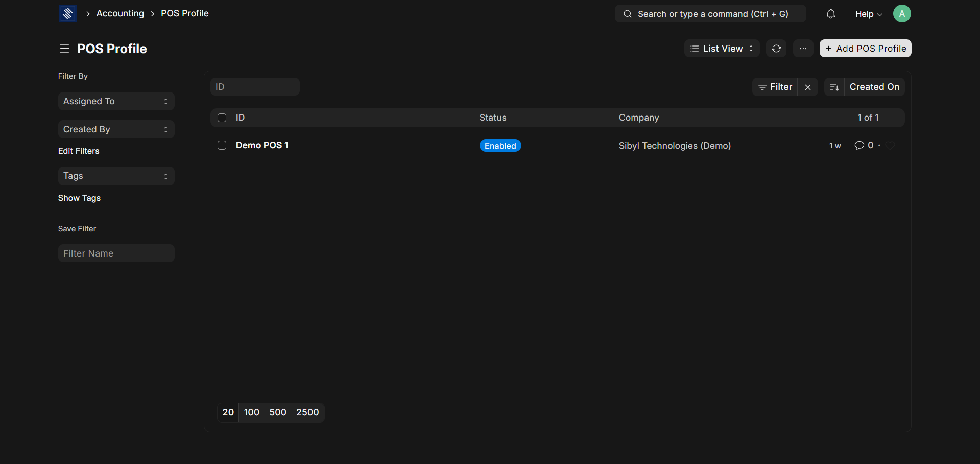980x464 pixels.
Task: Expand the Created By filter dropdown
Action: click(116, 129)
